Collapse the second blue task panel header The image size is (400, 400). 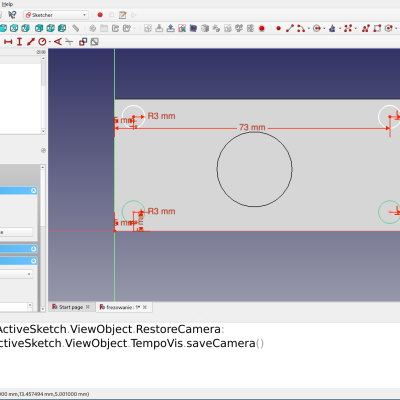coord(33,249)
